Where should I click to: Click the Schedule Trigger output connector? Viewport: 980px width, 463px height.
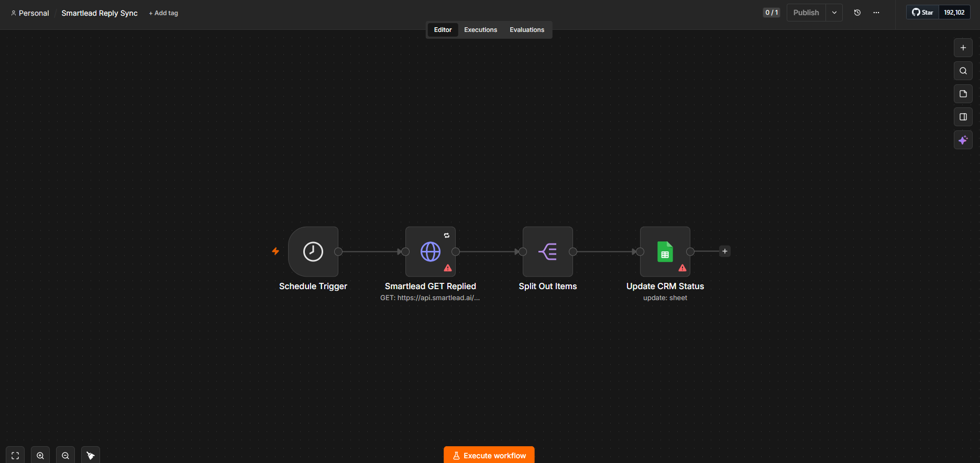[338, 251]
